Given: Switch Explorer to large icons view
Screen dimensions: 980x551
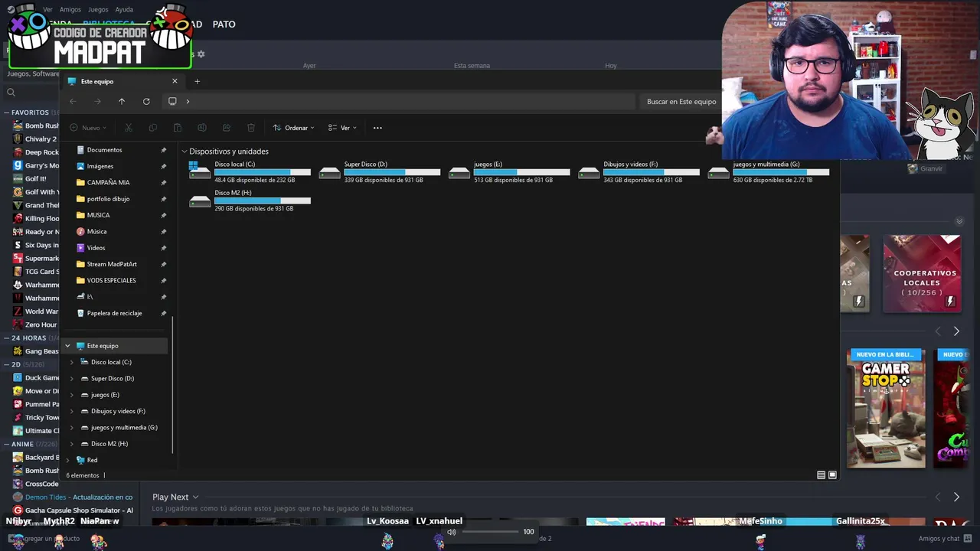Looking at the screenshot, I should (x=832, y=475).
